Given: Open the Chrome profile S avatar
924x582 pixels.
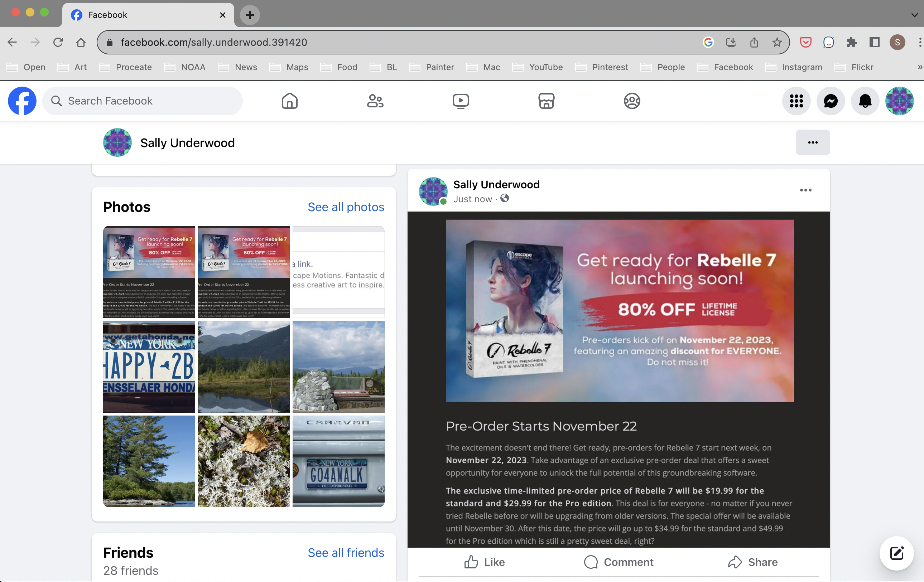Looking at the screenshot, I should pos(897,42).
